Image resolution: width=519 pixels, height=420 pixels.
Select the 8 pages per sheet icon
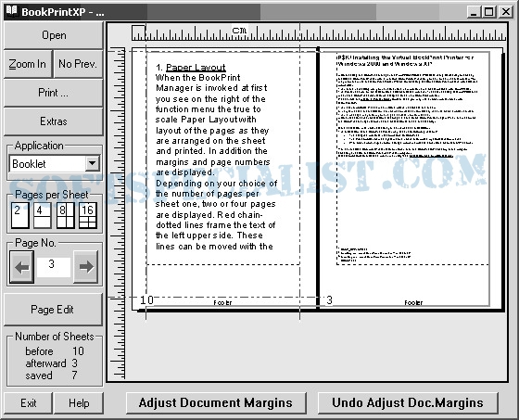pos(65,215)
